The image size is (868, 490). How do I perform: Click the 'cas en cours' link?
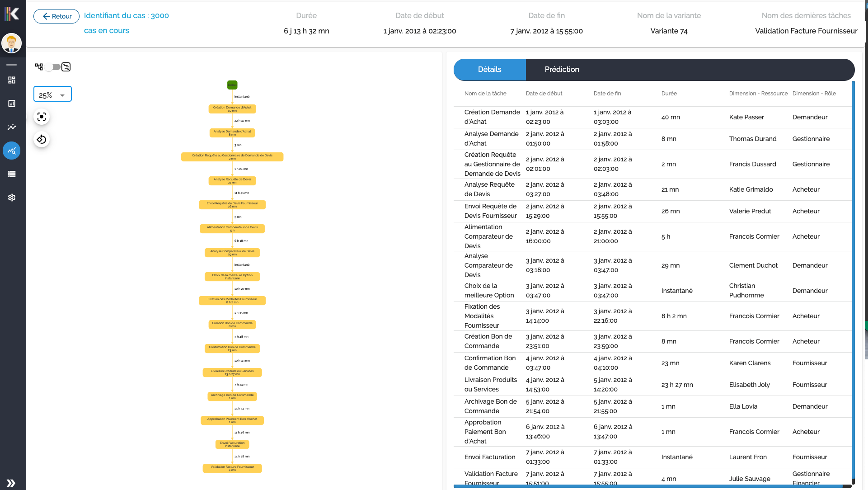pyautogui.click(x=106, y=31)
